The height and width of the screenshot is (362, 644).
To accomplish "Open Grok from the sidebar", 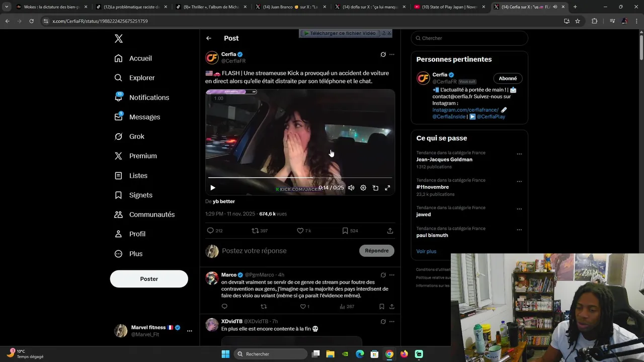I will tap(129, 136).
